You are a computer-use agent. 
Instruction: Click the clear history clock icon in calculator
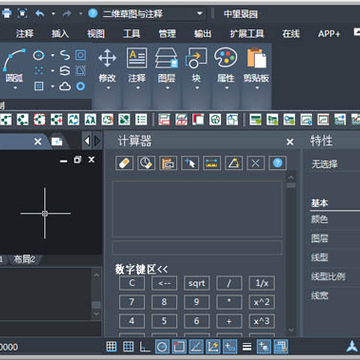tap(146, 163)
